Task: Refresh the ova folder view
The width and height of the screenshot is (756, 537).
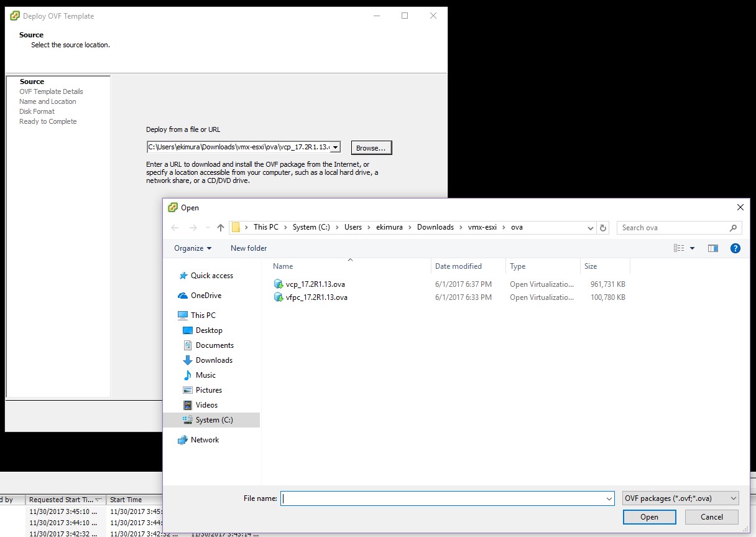Action: (602, 227)
